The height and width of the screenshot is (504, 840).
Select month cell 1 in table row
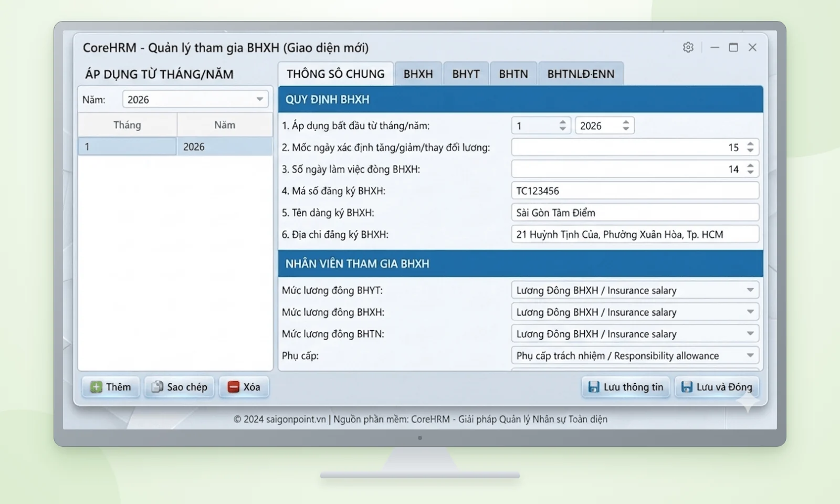pyautogui.click(x=127, y=146)
